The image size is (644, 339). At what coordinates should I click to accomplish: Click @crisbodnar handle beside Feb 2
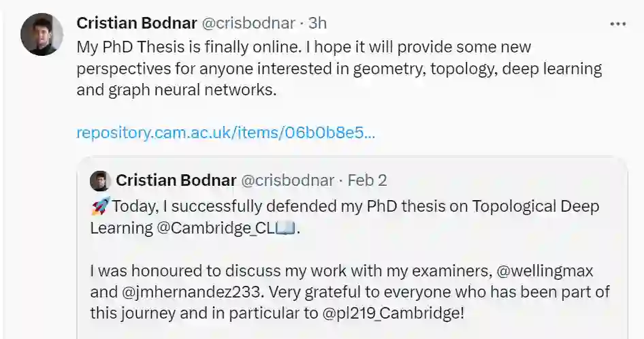288,180
